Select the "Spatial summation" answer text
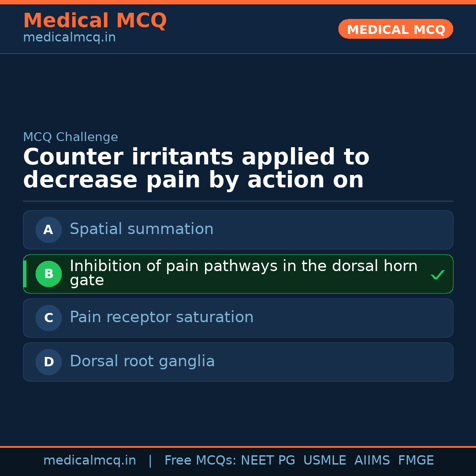Screen dimensions: 476x476 [141, 229]
